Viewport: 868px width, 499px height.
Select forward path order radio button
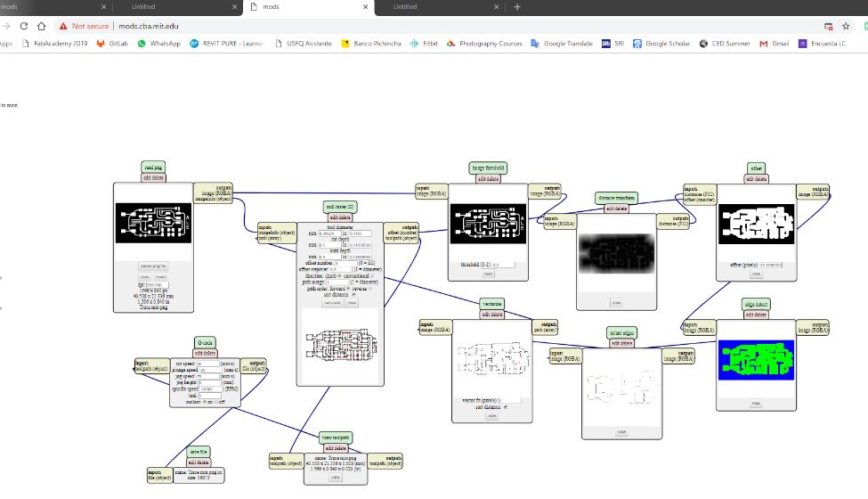click(347, 289)
